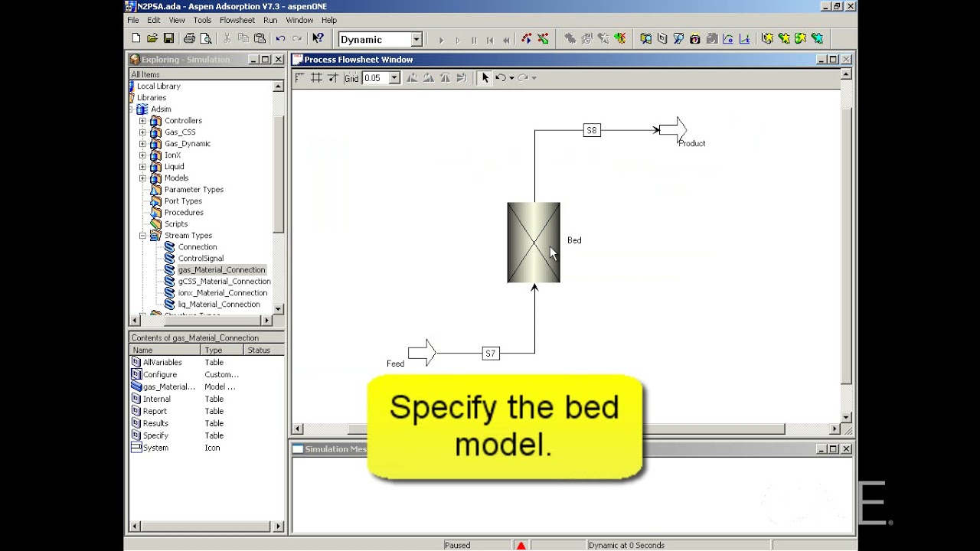Select gCSS_Material_Connection stream type
The width and height of the screenshot is (980, 551).
[x=224, y=282]
